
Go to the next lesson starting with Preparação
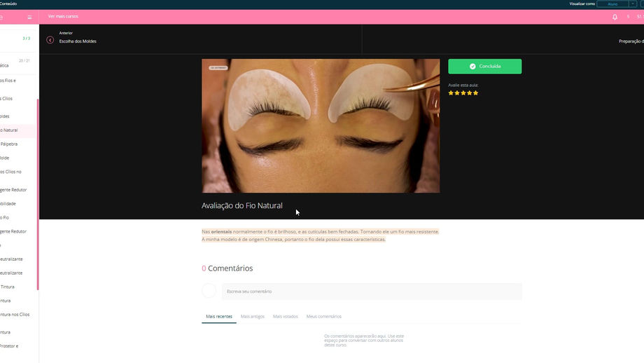pos(631,41)
